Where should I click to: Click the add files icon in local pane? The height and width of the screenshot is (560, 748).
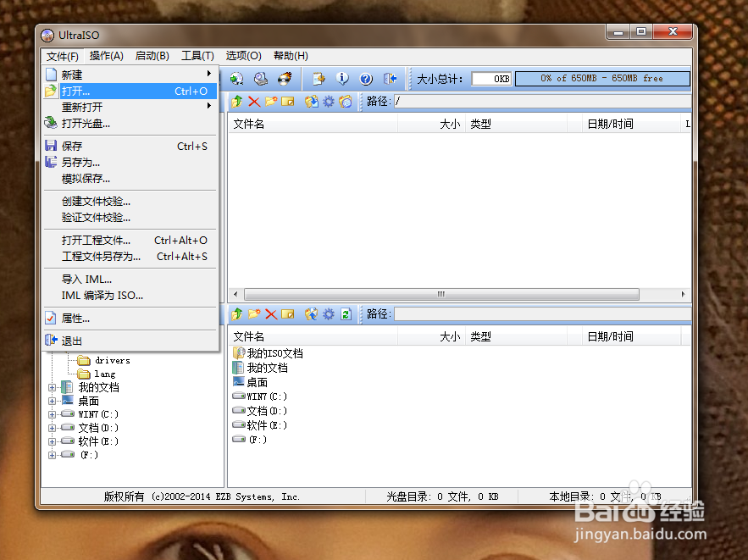pos(312,313)
